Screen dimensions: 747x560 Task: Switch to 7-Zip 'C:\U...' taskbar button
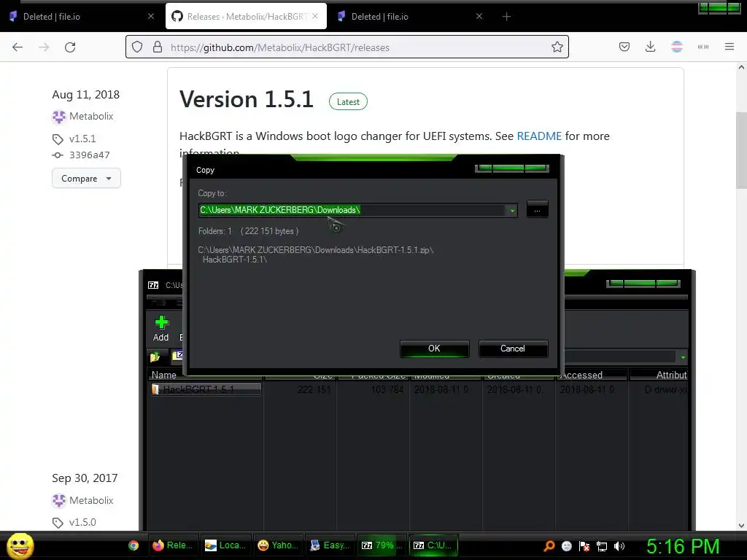[x=433, y=545]
